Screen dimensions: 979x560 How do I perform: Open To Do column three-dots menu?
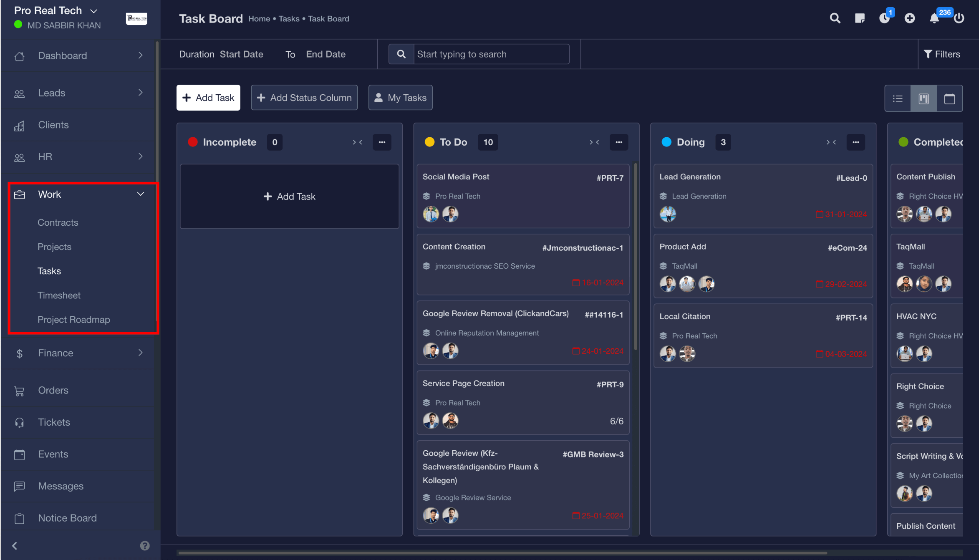click(x=619, y=142)
